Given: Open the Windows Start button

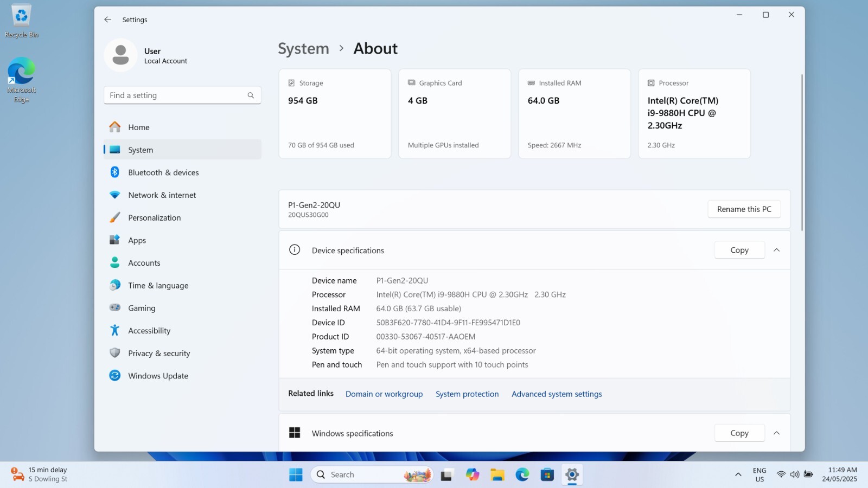Looking at the screenshot, I should point(296,475).
